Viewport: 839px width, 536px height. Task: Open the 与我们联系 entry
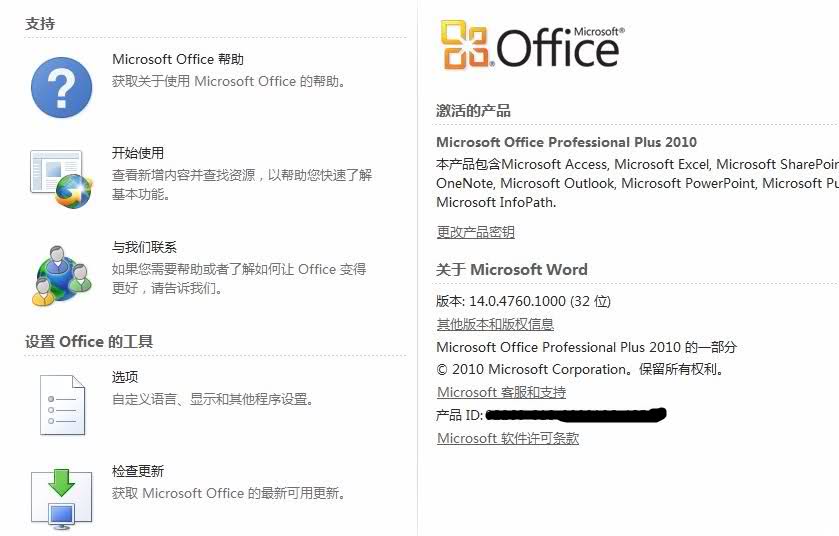coord(144,247)
